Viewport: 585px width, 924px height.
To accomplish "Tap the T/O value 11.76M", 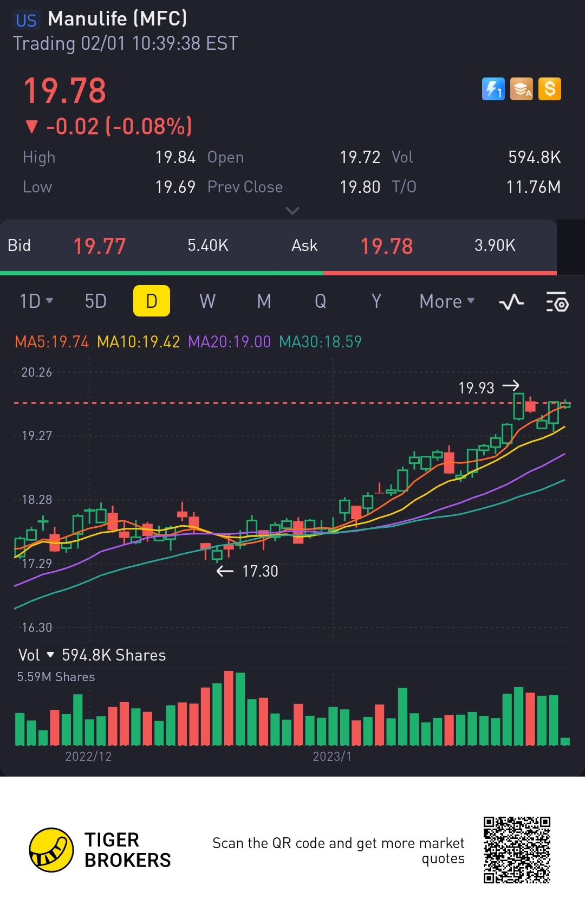I will [x=534, y=187].
